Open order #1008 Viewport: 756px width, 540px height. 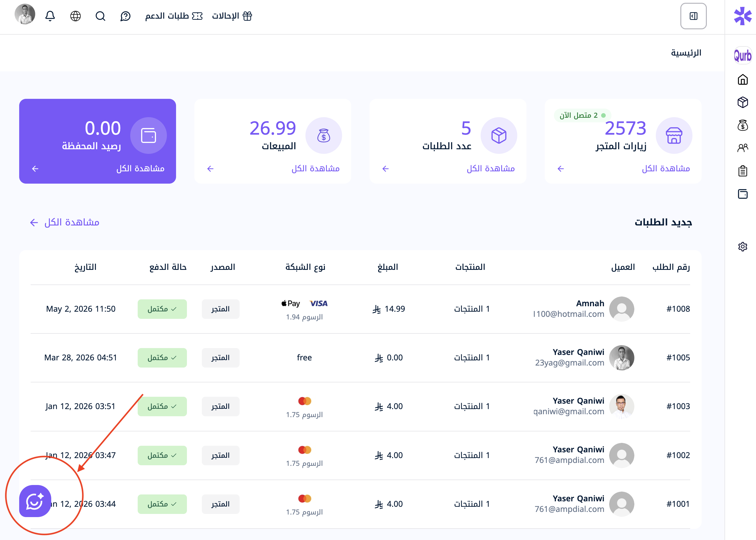678,309
